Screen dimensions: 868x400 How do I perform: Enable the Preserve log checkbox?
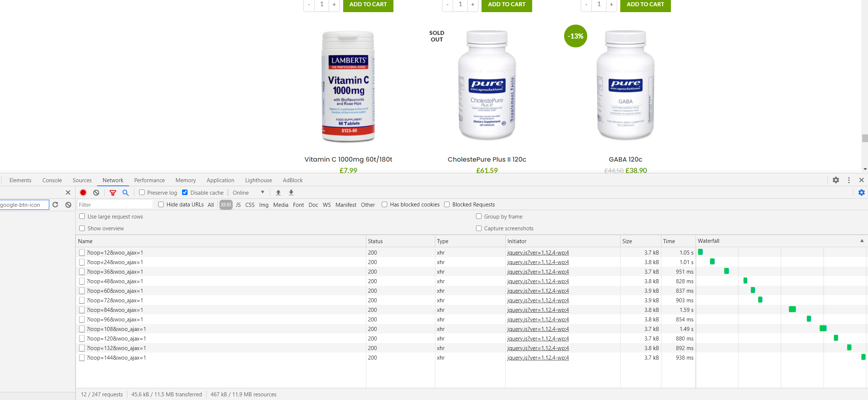coord(142,192)
